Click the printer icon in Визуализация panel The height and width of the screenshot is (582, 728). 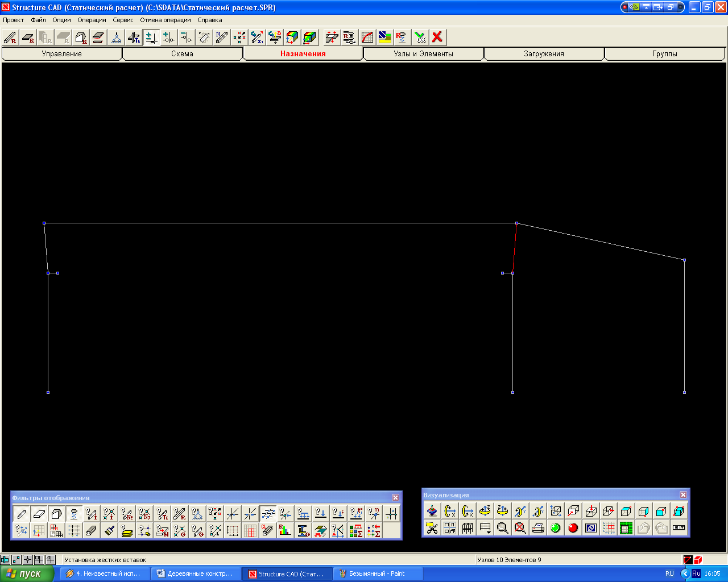[538, 528]
